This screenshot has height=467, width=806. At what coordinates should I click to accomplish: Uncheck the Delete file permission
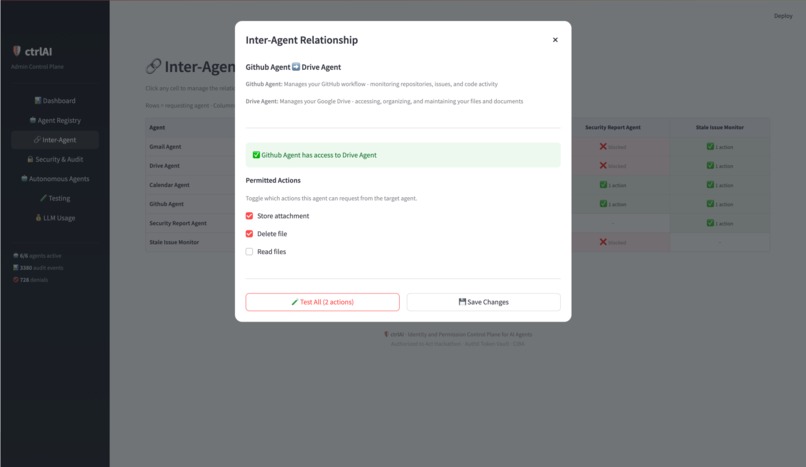tap(249, 234)
